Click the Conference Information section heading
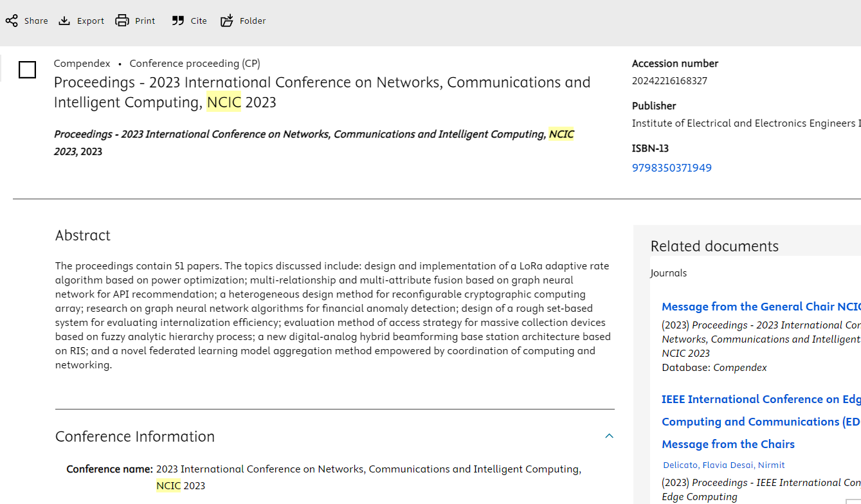The image size is (861, 504). [x=135, y=437]
